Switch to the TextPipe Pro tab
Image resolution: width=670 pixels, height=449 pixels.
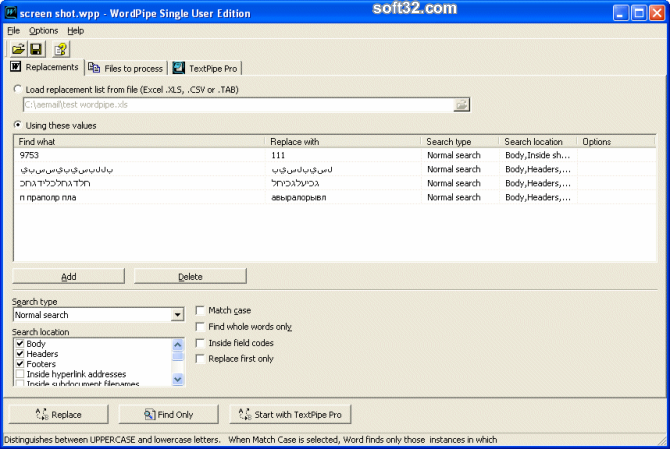[x=206, y=68]
